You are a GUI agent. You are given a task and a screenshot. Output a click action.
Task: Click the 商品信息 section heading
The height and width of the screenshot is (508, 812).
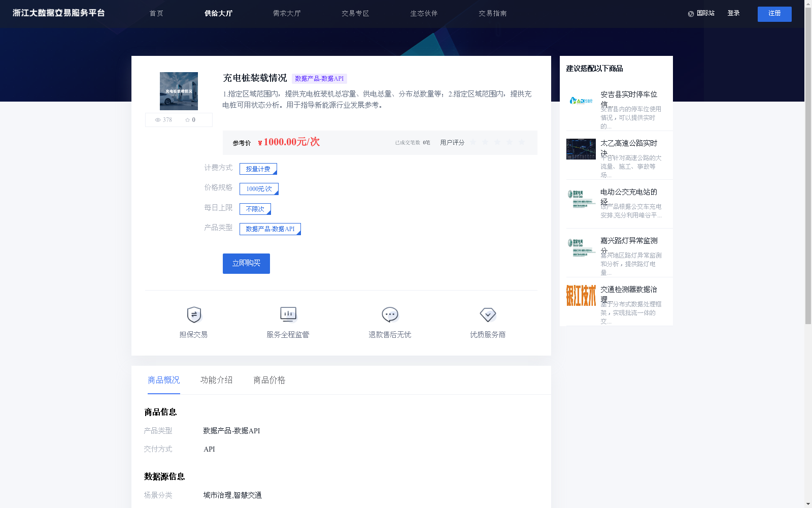[160, 412]
